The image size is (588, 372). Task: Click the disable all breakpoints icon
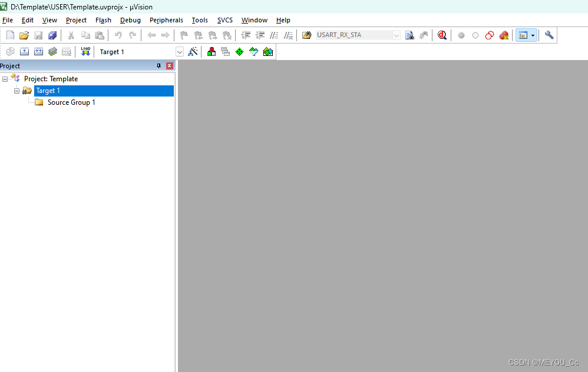[x=490, y=35]
